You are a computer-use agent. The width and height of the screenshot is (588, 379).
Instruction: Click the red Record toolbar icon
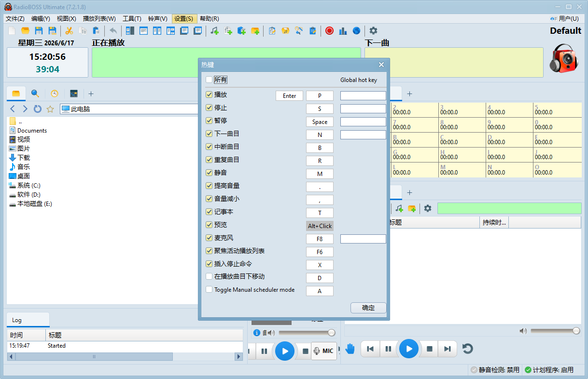pos(329,31)
